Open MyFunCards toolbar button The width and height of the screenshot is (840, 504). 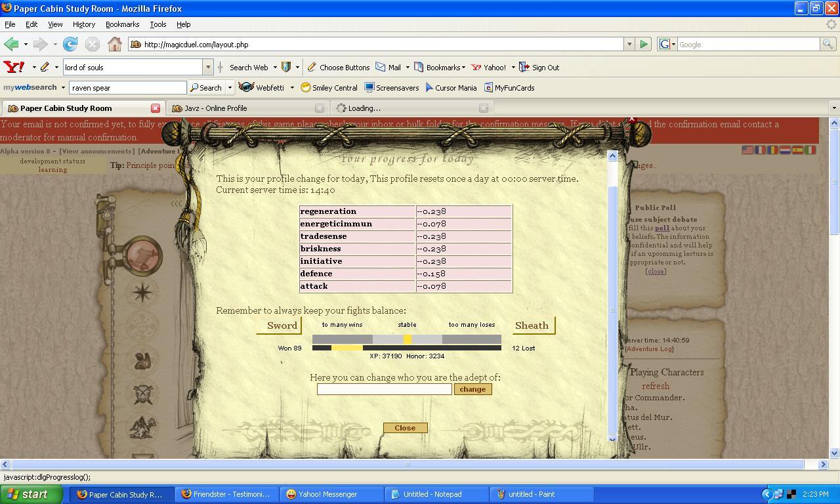[509, 87]
